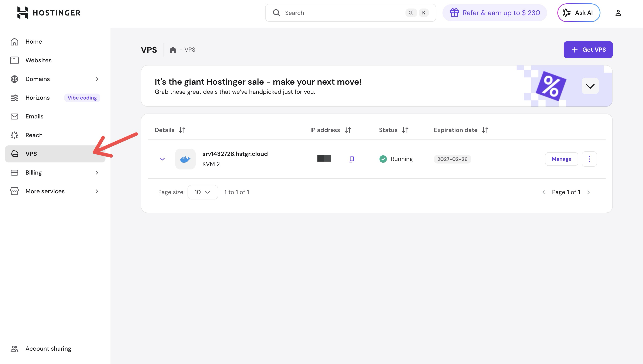Go to previous page arrow
643x364 pixels.
click(543, 192)
